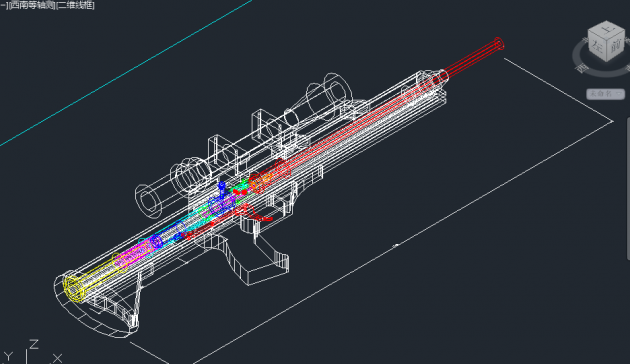Screen dimensions: 630x364
Task: Open the 西南等轴测 view controls menu
Action: pos(33,5)
